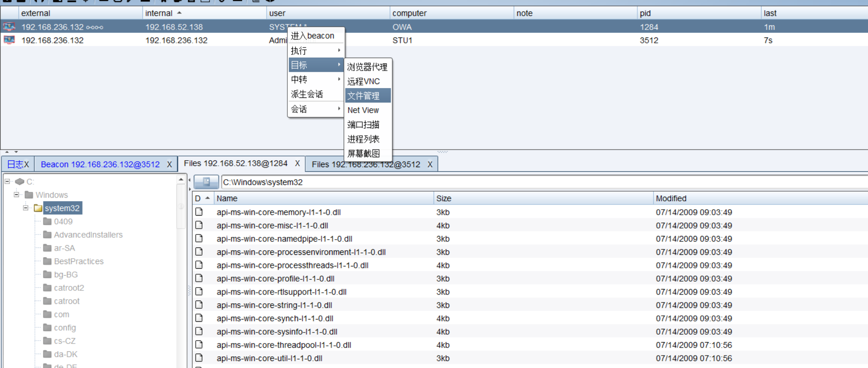Collapse the Windows tree node

coord(17,194)
